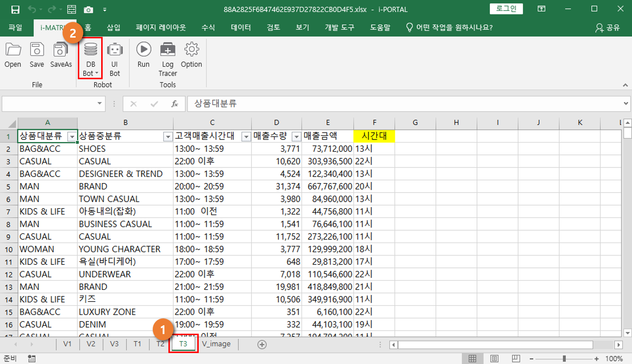Add a new sheet with plus icon
Image resolution: width=632 pixels, height=364 pixels.
coord(262,344)
